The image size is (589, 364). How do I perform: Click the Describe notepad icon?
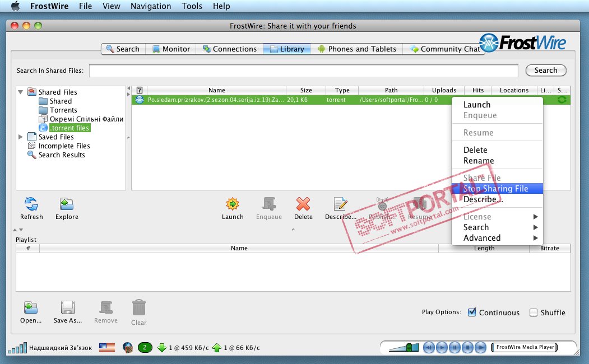click(x=340, y=204)
